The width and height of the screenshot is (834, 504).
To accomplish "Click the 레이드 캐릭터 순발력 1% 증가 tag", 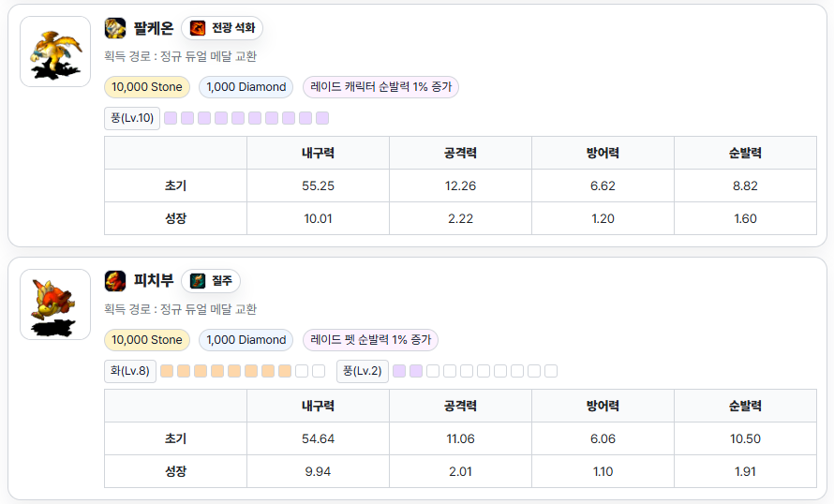I will tap(380, 87).
